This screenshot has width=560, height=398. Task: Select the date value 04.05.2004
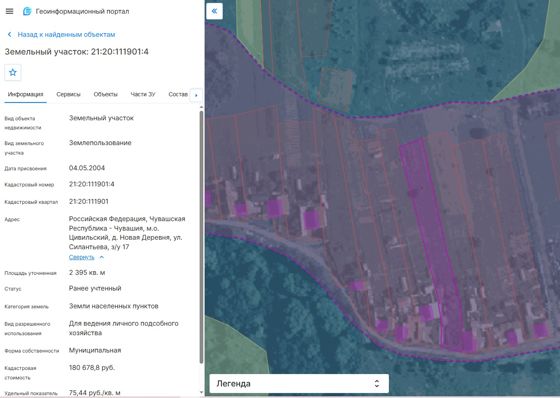(87, 168)
